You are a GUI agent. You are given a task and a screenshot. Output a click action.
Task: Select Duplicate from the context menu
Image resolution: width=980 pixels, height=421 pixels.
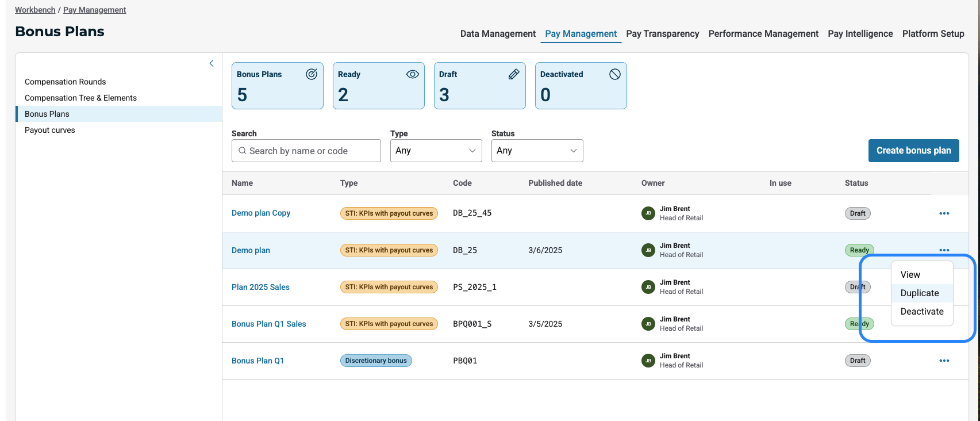point(920,293)
